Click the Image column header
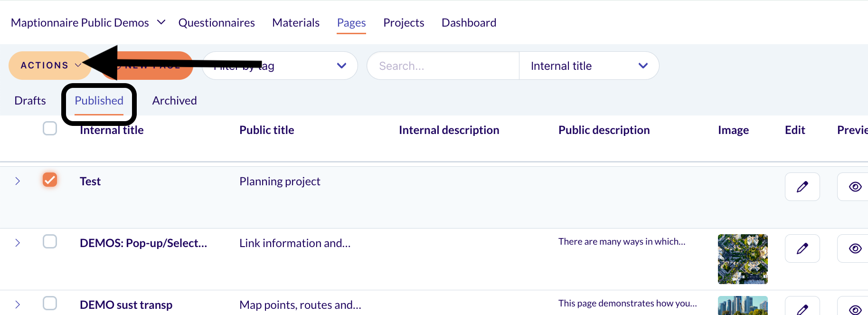This screenshot has width=868, height=315. pyautogui.click(x=733, y=130)
